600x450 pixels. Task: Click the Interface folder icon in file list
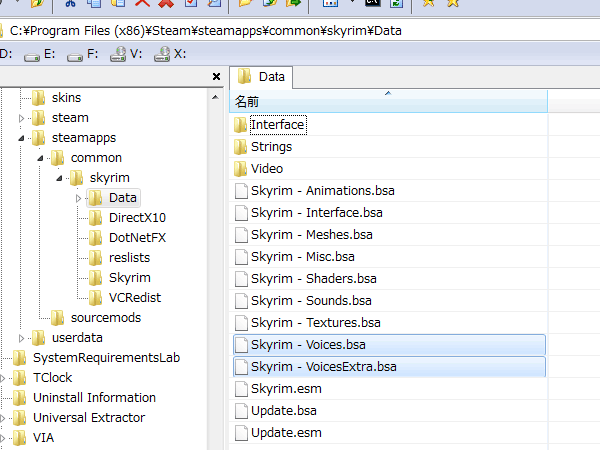pyautogui.click(x=240, y=125)
